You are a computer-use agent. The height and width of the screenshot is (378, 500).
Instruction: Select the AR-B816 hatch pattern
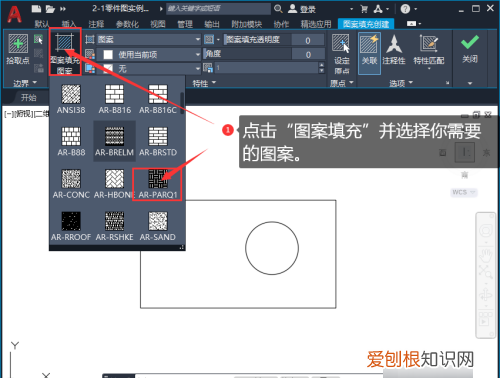click(115, 99)
